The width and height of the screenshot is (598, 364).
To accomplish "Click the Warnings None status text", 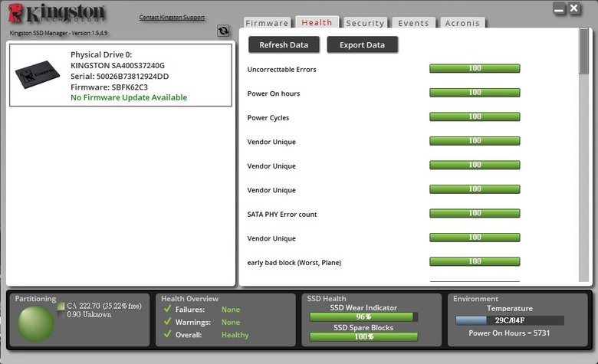I will tap(231, 322).
